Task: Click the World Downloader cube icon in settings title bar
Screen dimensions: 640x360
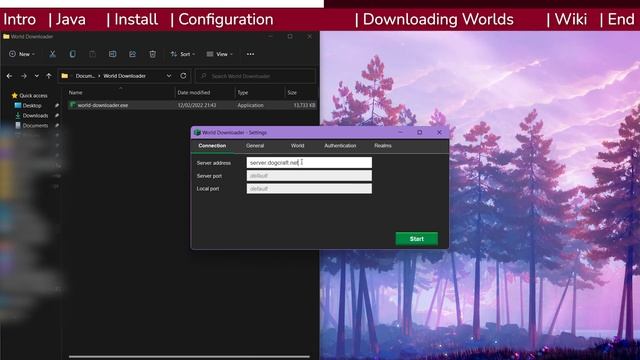Action: coord(197,132)
